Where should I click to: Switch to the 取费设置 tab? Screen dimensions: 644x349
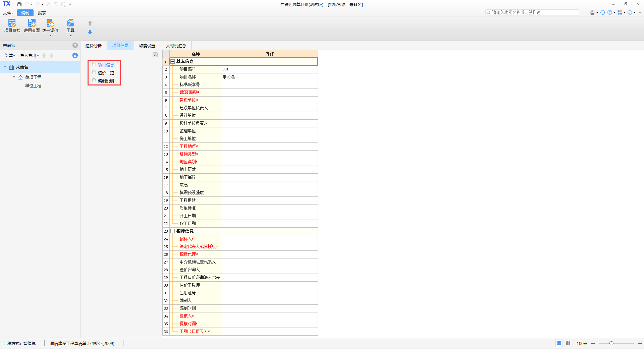(x=147, y=46)
